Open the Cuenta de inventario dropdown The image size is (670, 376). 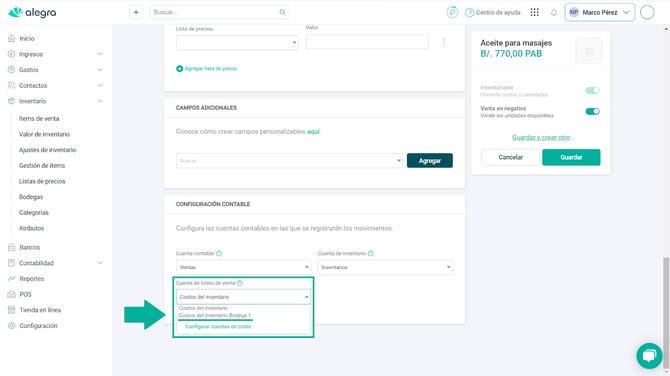[x=385, y=267]
